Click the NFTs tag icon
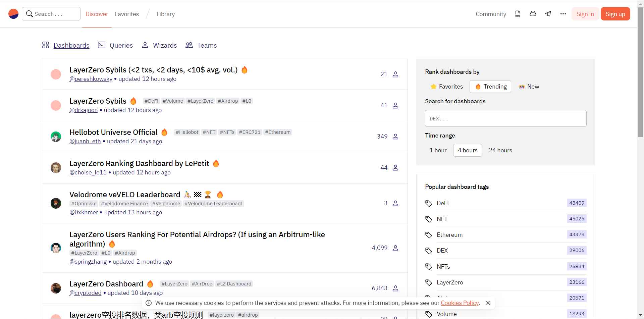Screen dimensions: 644x319 429,267
